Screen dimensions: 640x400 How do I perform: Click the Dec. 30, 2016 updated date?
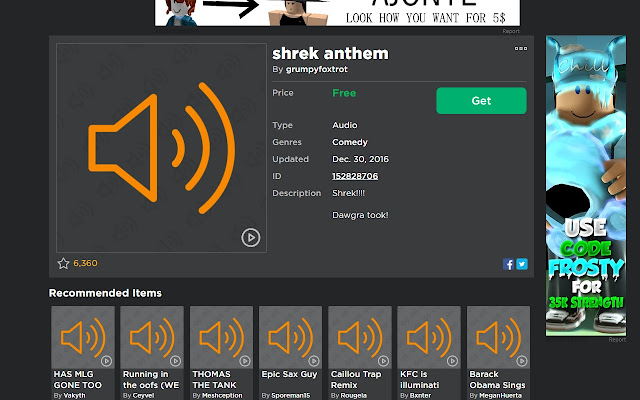(360, 159)
